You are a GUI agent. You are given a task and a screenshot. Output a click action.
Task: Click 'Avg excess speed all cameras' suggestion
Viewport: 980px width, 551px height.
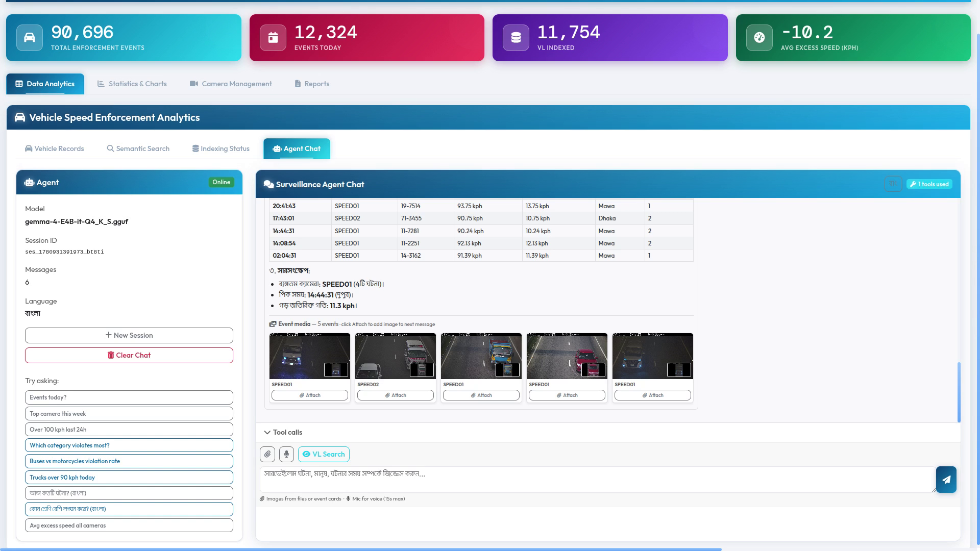coord(129,525)
